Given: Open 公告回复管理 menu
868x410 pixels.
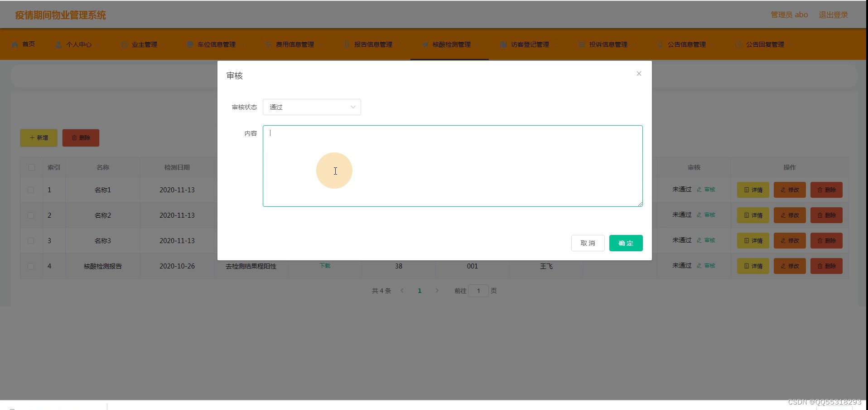Looking at the screenshot, I should click(765, 44).
